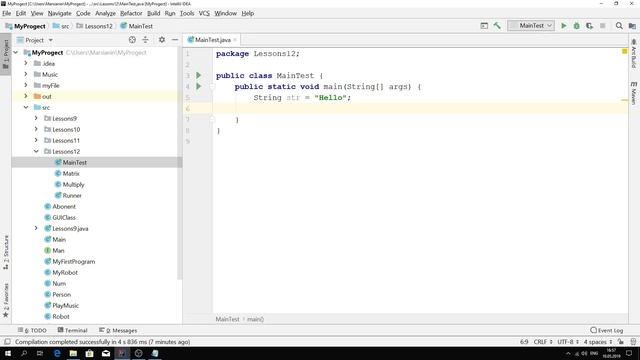Collapse all in Project panel

tap(145, 40)
